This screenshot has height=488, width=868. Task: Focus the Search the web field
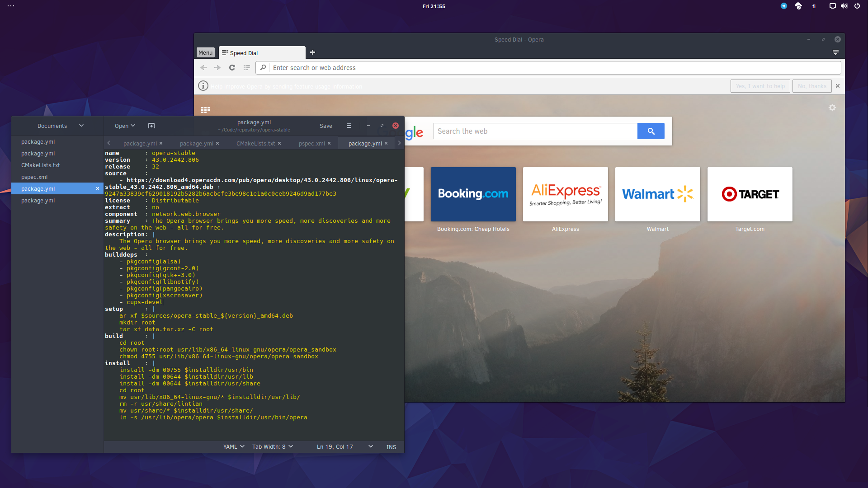pos(535,131)
